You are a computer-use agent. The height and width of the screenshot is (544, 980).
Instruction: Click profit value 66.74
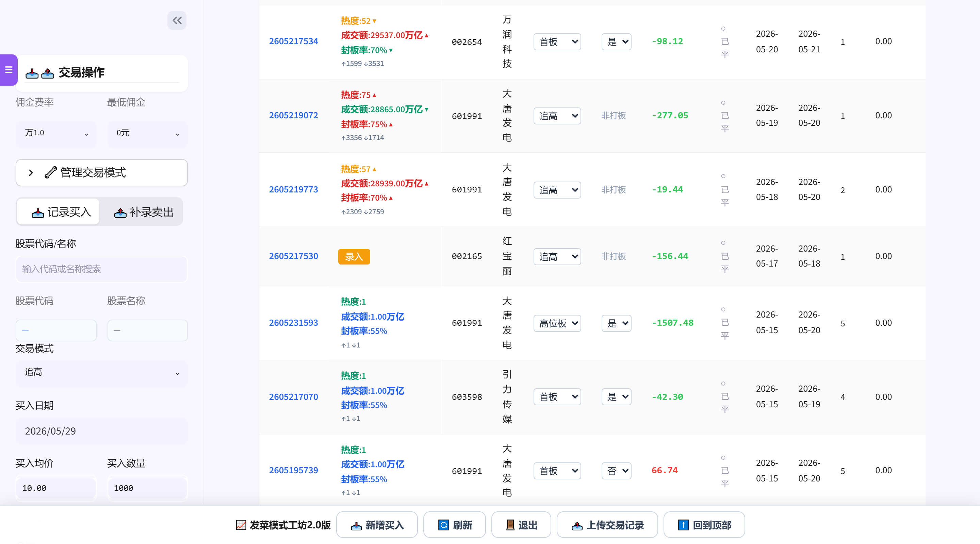tap(665, 470)
